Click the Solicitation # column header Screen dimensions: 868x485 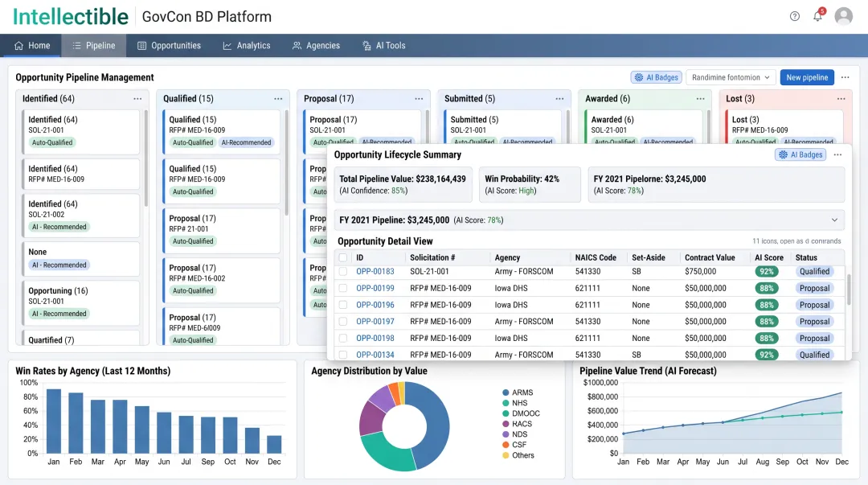[x=432, y=257]
